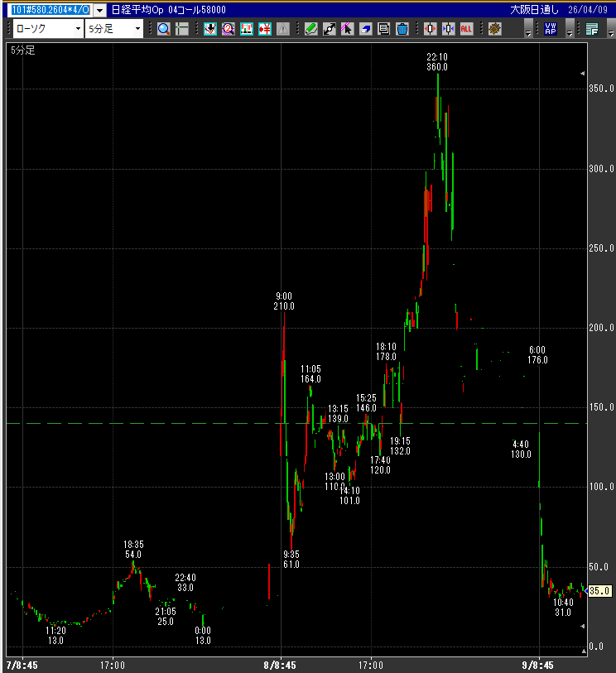Screen dimensions: 616x673
Task: Select the pointer selection tool
Action: (347, 29)
